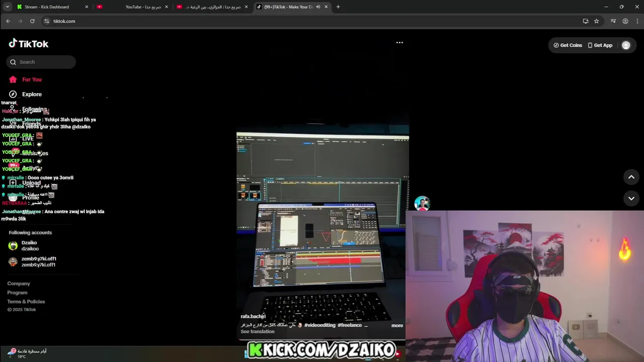Viewport: 644px width, 362px height.
Task: Expand the Terms & Policies section
Action: click(26, 302)
